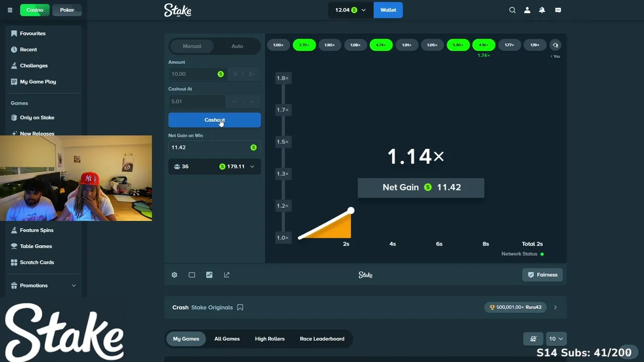
Task: Open the 1.90× result chip
Action: click(x=330, y=45)
